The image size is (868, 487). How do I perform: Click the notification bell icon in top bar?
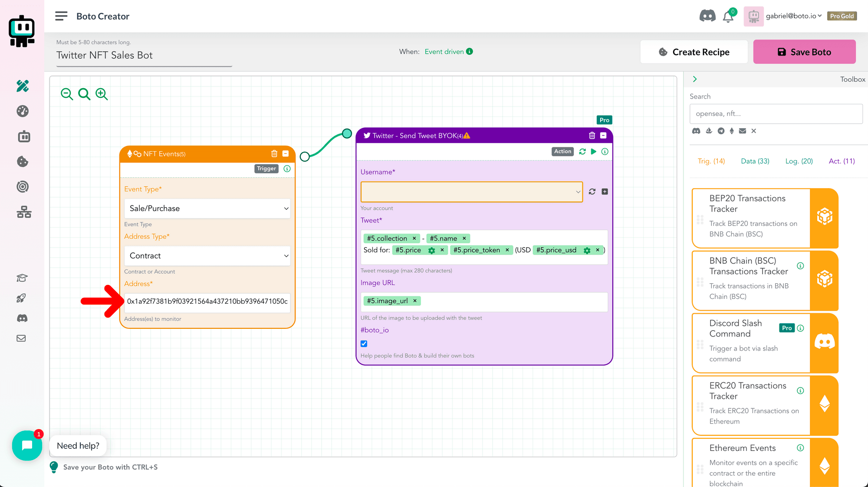[729, 16]
